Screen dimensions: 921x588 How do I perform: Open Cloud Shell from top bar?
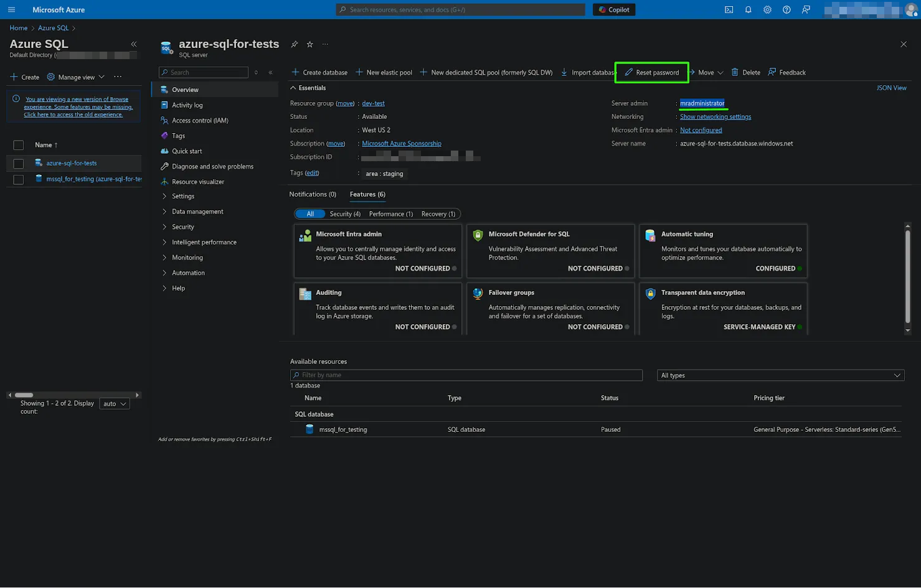point(729,9)
